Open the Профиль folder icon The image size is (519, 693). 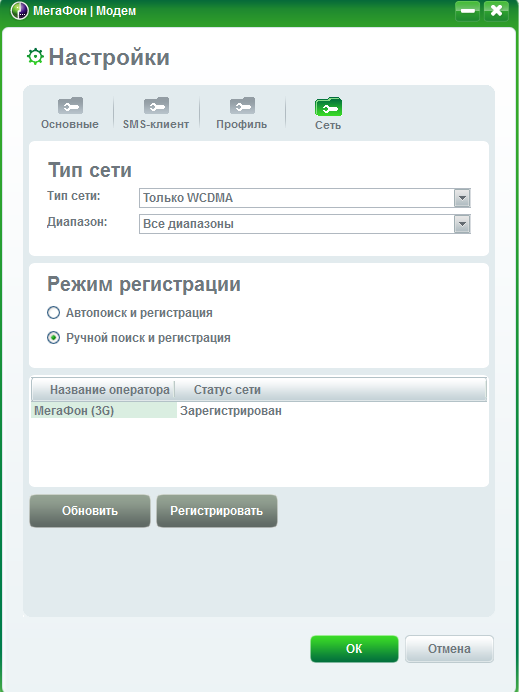click(x=242, y=106)
